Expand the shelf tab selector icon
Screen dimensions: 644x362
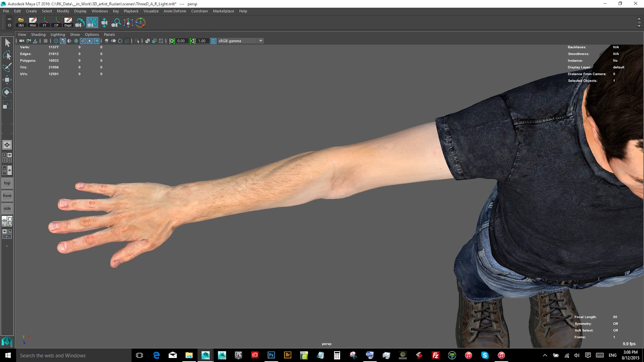click(9, 19)
